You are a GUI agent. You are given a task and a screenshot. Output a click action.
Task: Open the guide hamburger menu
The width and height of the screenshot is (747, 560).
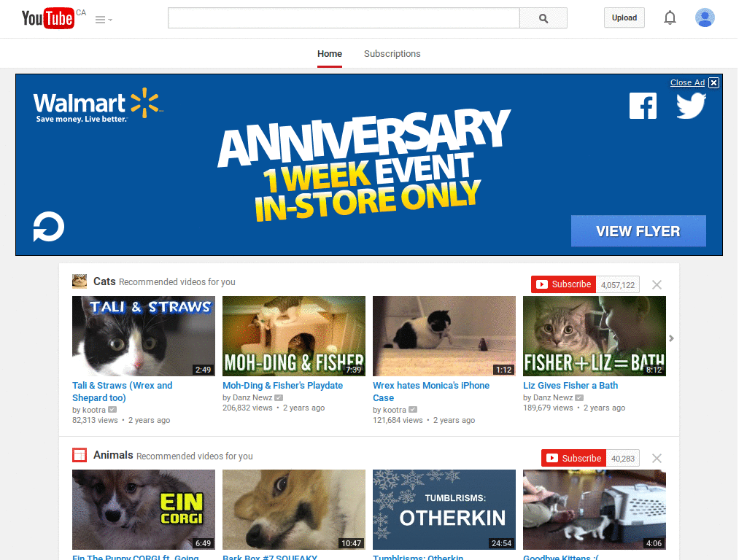click(104, 20)
